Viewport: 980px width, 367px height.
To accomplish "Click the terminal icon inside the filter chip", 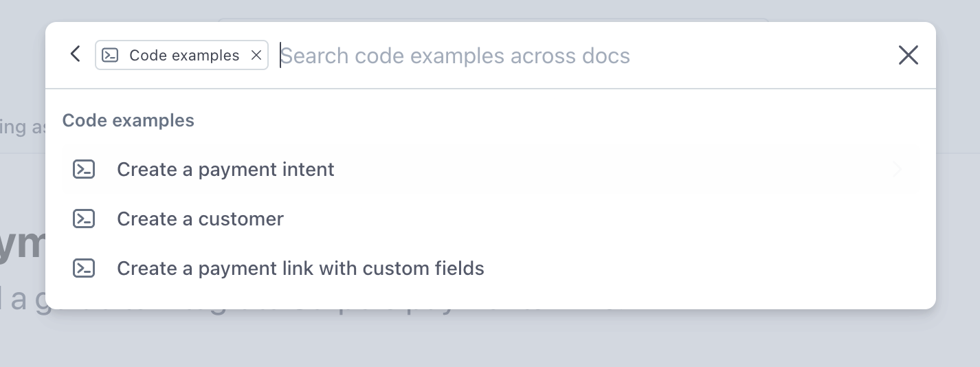I will point(110,56).
